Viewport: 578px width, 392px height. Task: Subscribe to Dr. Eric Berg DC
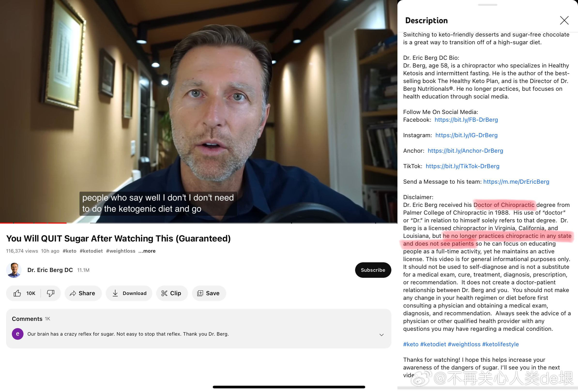click(x=373, y=270)
